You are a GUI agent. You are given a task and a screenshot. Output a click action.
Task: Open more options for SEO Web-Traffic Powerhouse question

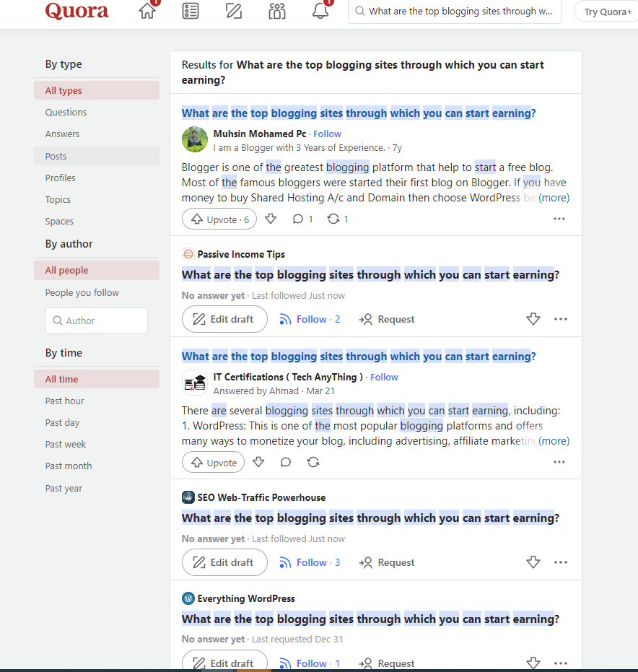click(561, 562)
